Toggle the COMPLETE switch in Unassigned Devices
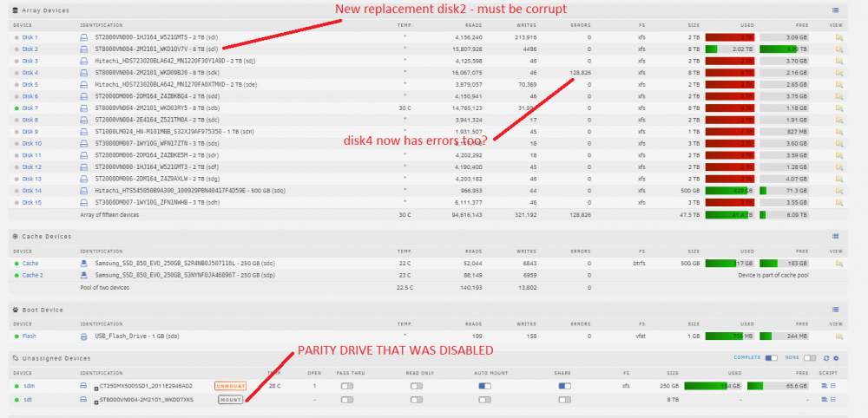Screen dimensions: 868x418 pyautogui.click(x=771, y=358)
